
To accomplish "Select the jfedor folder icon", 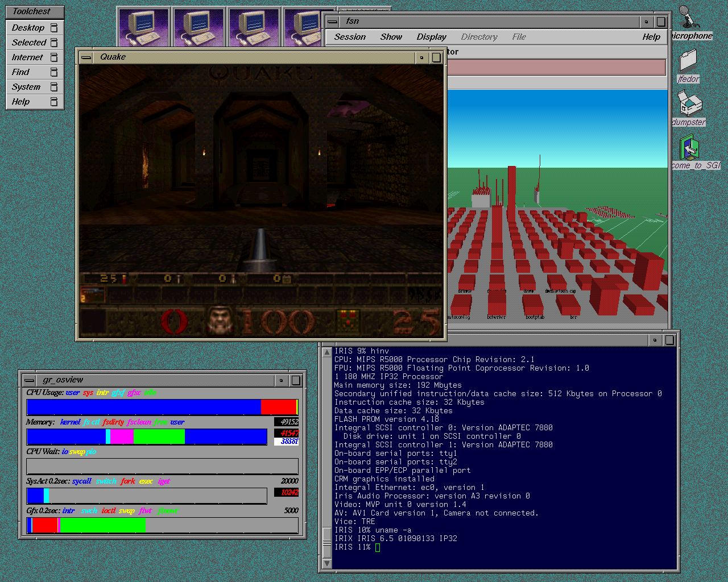I will (688, 60).
